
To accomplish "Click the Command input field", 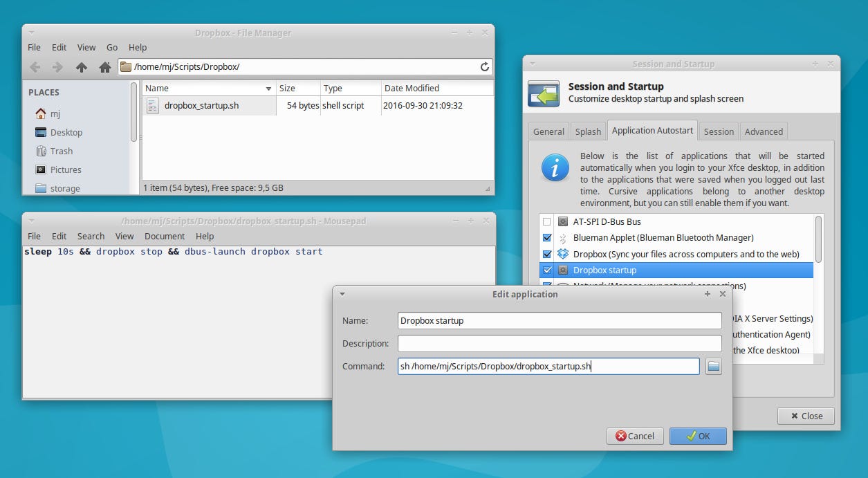I will pos(548,366).
